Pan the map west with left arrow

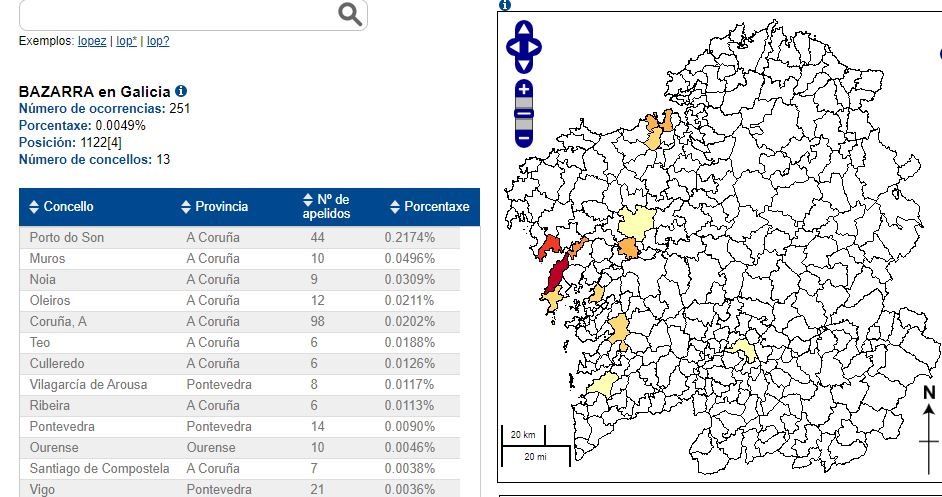(514, 47)
